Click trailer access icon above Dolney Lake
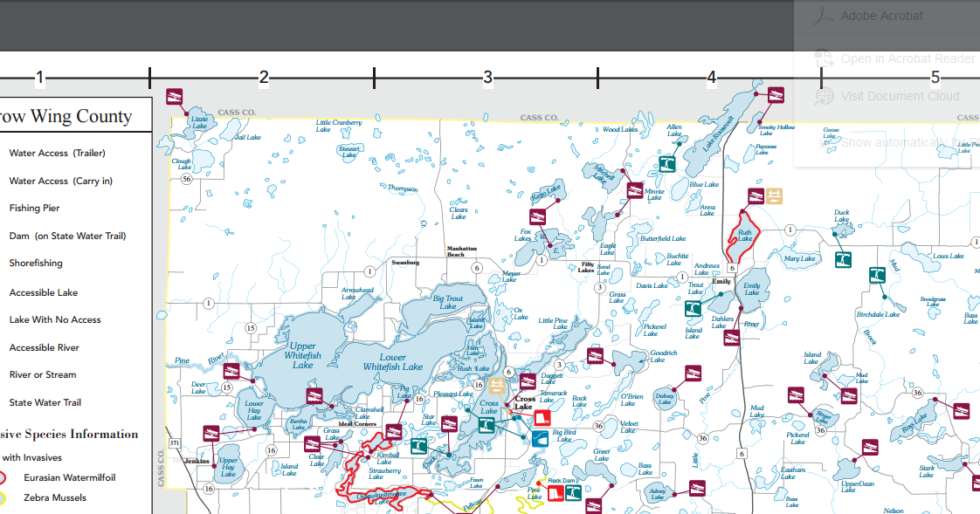This screenshot has width=980, height=514. tap(693, 374)
